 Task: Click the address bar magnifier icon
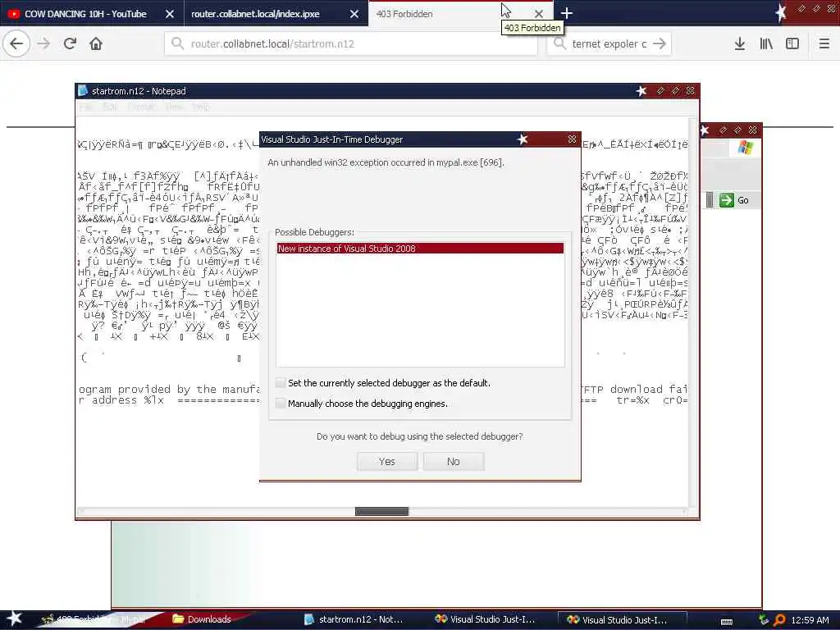(177, 43)
